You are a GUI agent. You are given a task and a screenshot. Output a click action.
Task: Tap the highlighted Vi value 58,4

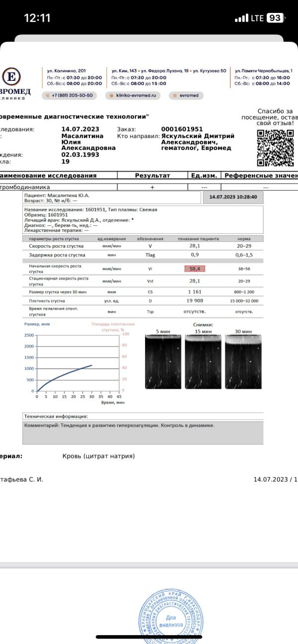(x=194, y=269)
